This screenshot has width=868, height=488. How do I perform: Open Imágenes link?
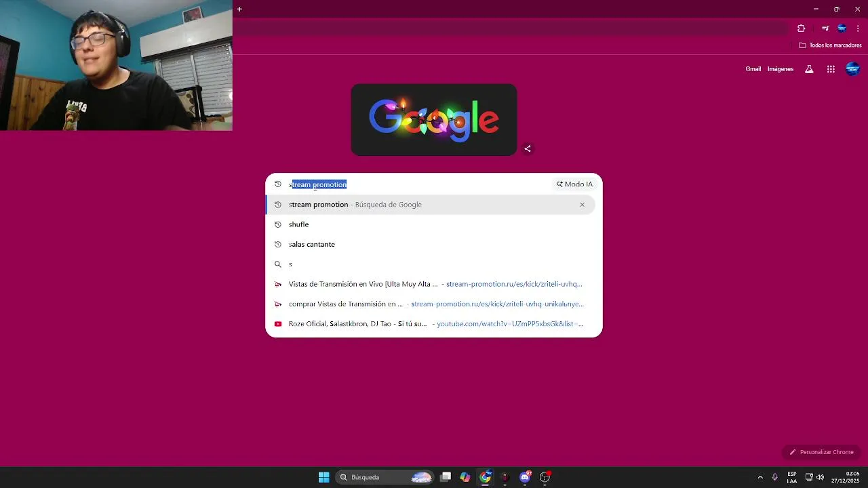pos(780,69)
